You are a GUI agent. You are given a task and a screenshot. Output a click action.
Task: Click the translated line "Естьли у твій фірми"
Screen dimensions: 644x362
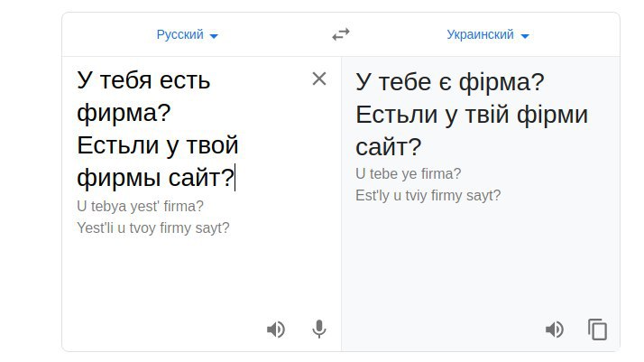[472, 115]
